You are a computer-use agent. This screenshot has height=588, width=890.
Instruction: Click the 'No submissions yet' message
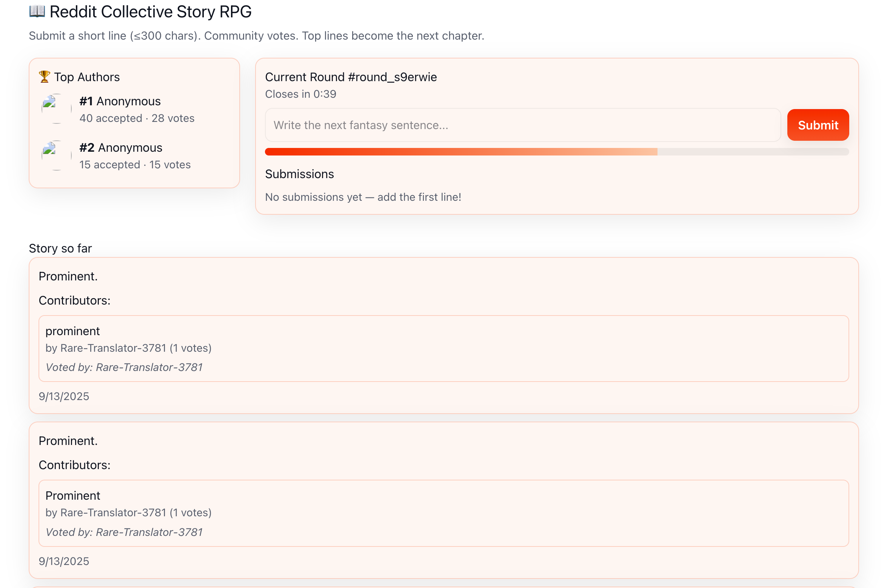(x=363, y=197)
